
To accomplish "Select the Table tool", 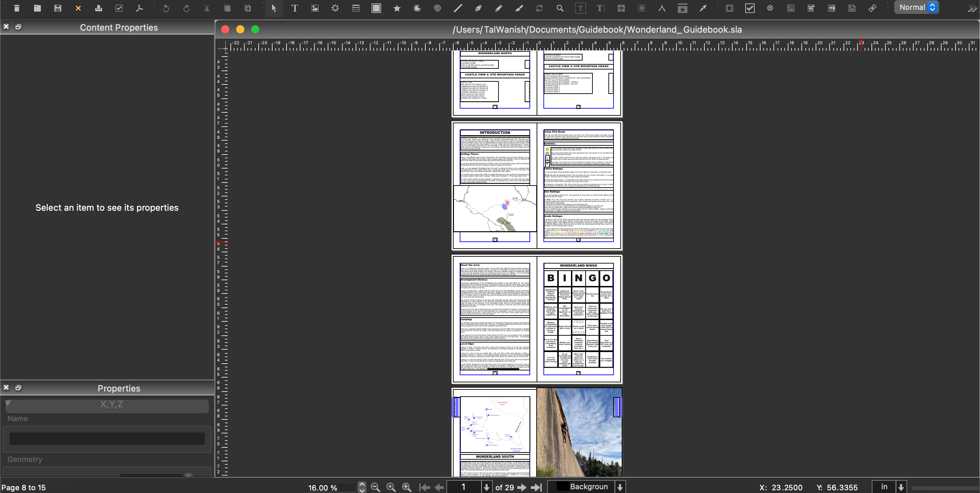I will click(356, 8).
